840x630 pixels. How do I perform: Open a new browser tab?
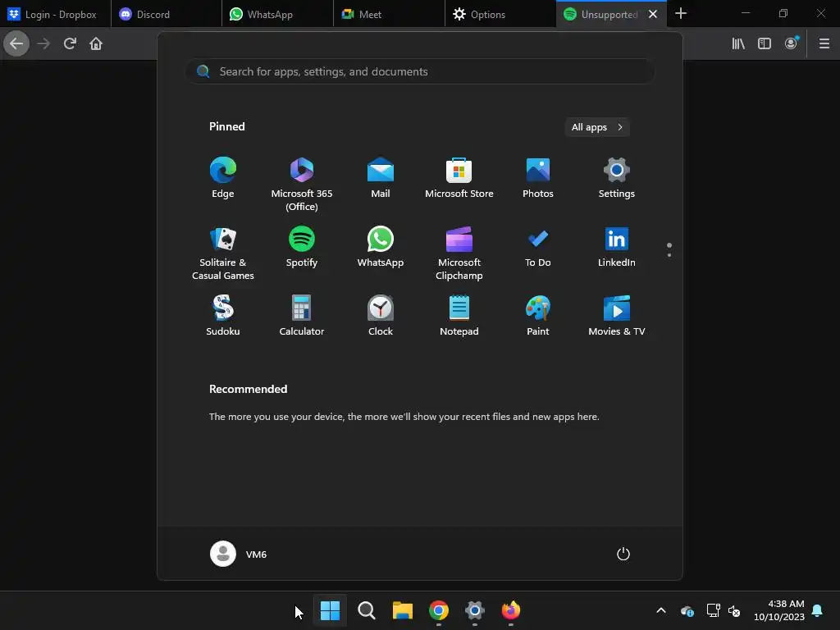coord(681,13)
